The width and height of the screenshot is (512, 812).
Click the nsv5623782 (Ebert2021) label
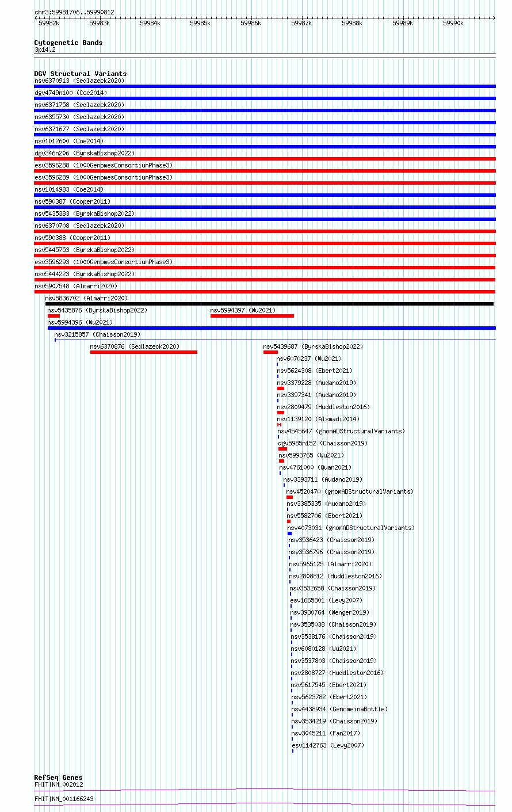point(330,697)
